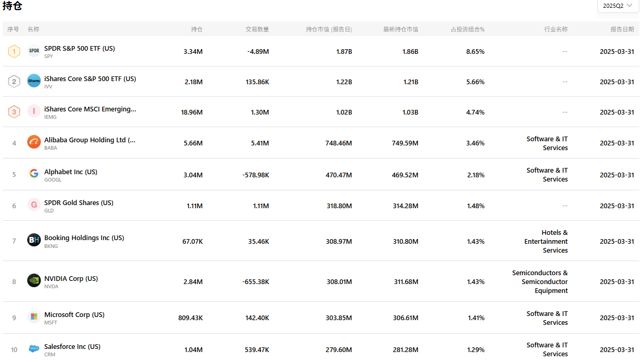
Task: Click the GLD ticker symbol
Action: 49,211
